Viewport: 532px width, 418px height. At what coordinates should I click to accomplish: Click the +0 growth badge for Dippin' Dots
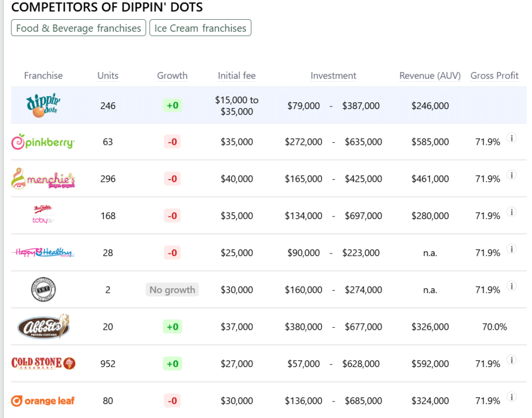pos(172,105)
